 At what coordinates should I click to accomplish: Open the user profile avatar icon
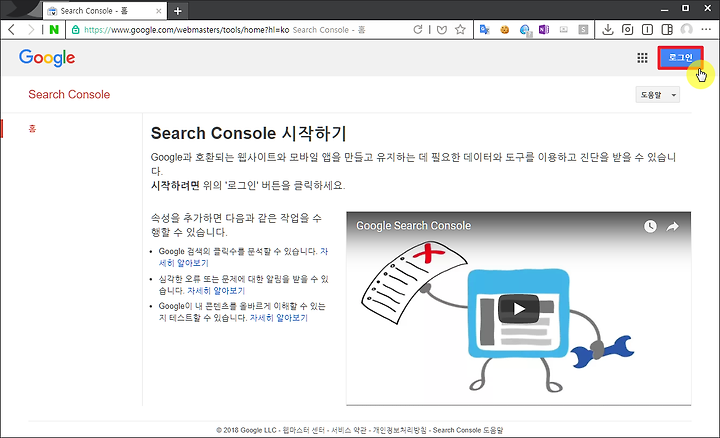pyautogui.click(x=686, y=30)
